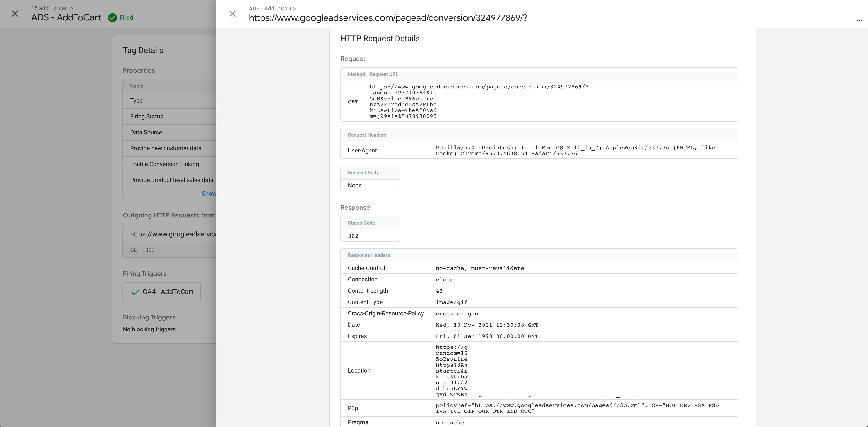868x427 pixels.
Task: Click the green Fired status checkmark icon
Action: coord(112,17)
